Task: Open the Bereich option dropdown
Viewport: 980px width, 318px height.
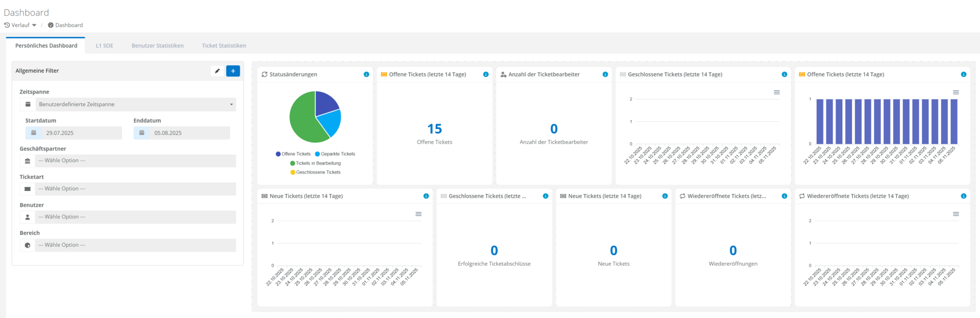Action: tap(135, 245)
